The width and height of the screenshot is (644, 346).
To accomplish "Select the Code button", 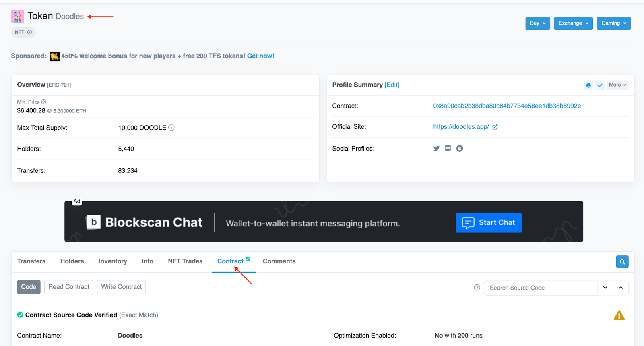I will coord(29,287).
